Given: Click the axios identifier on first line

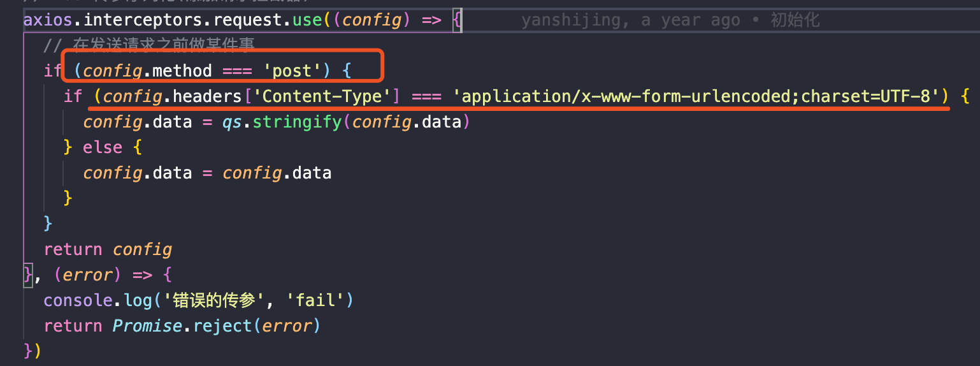Looking at the screenshot, I should (50, 20).
